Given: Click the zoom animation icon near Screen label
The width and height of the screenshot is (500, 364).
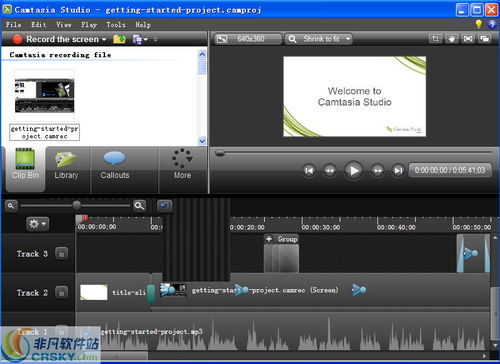Looking at the screenshot, I should tap(359, 290).
